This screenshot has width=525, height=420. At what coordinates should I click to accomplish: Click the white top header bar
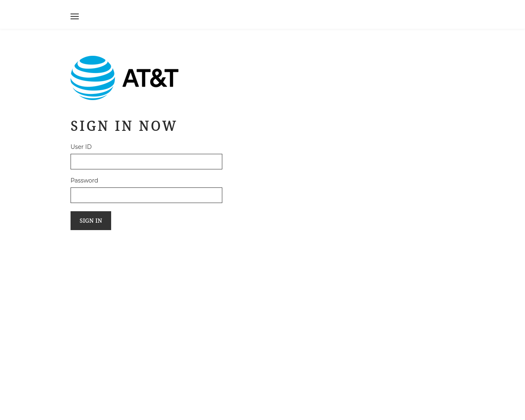(x=262, y=14)
